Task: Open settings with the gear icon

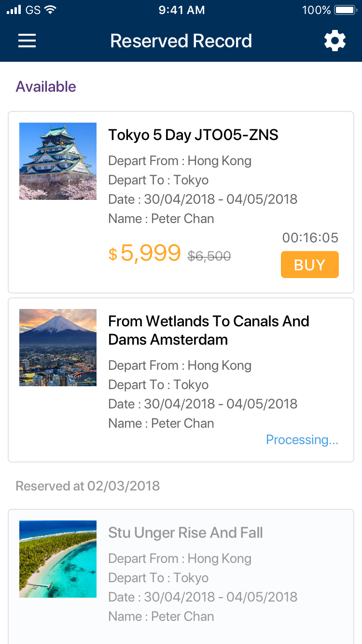Action: (335, 41)
